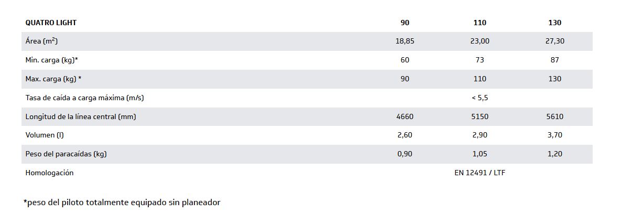Click the minimum load value 87
This screenshot has height=213, width=644.
(x=554, y=60)
